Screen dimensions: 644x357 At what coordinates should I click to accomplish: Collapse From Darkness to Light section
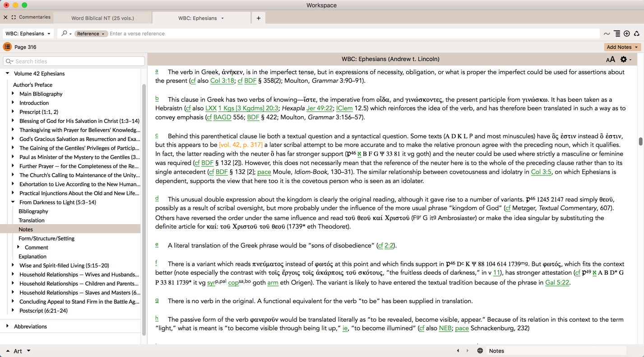(x=13, y=202)
